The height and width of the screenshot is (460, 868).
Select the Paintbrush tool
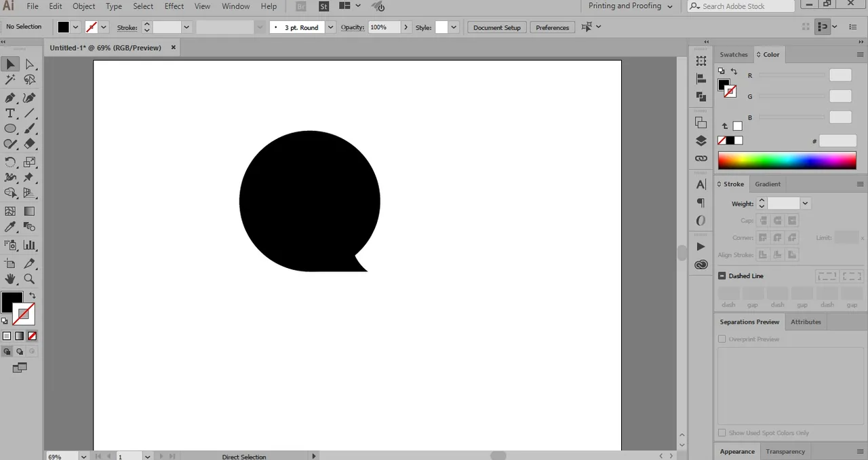30,129
